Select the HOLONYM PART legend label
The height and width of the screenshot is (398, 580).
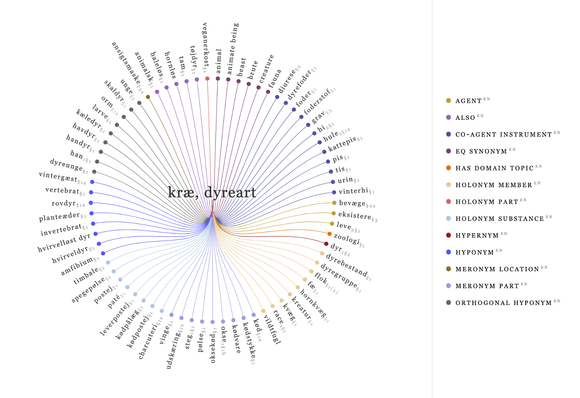[487, 202]
